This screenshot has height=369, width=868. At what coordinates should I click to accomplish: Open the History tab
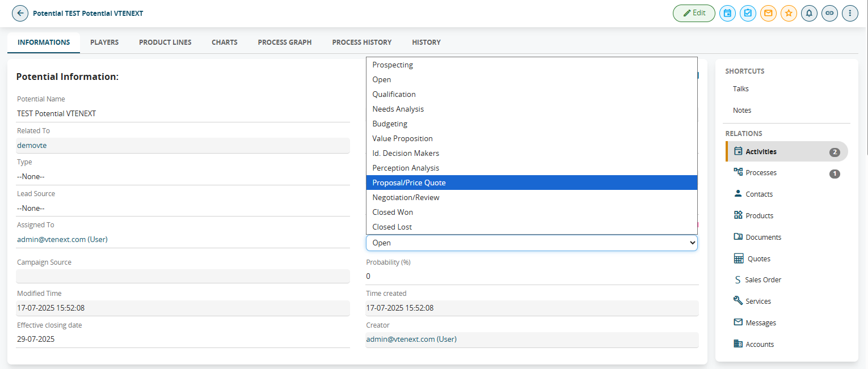427,43
